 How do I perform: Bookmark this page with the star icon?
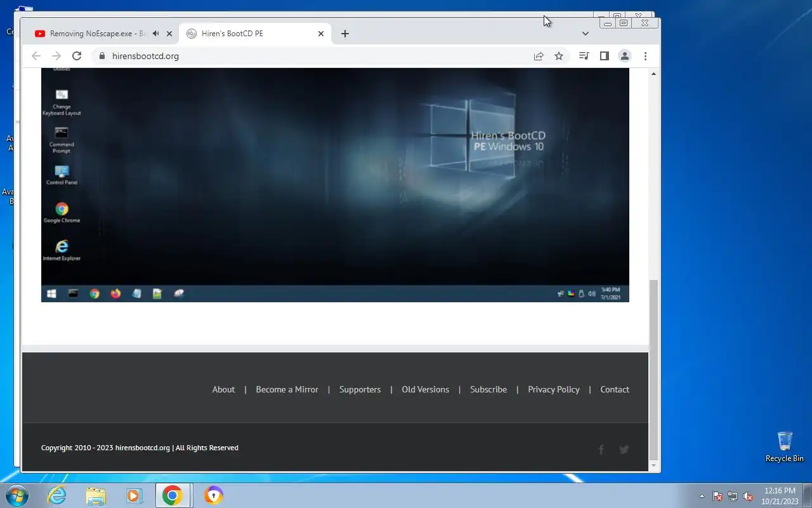point(559,56)
